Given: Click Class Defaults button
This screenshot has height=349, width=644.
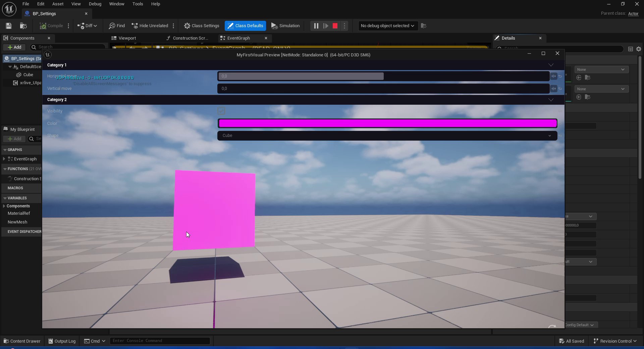Looking at the screenshot, I should pyautogui.click(x=245, y=26).
